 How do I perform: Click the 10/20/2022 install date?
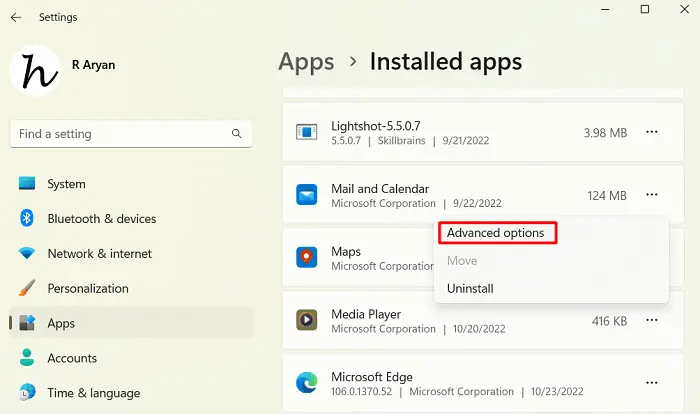point(479,329)
